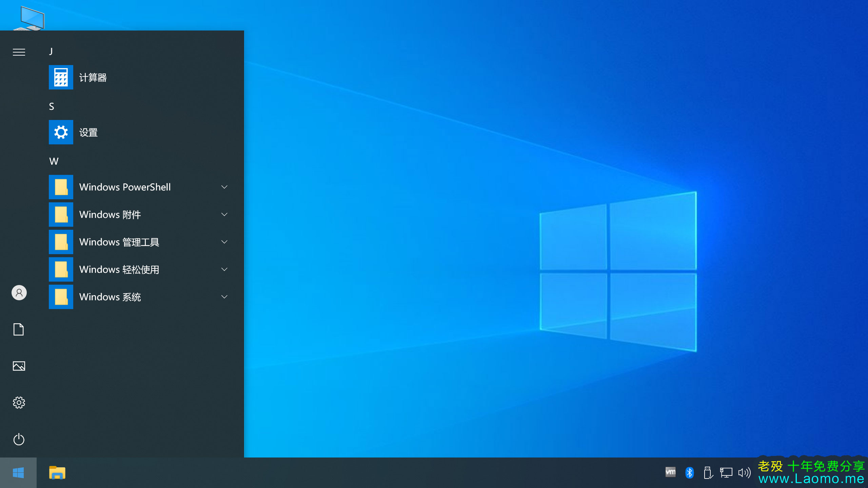
Task: Open the user account icon in sidebar
Action: point(19,292)
